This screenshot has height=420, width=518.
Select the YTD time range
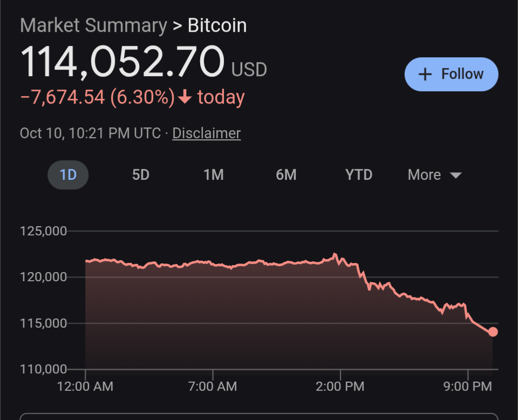(x=358, y=175)
